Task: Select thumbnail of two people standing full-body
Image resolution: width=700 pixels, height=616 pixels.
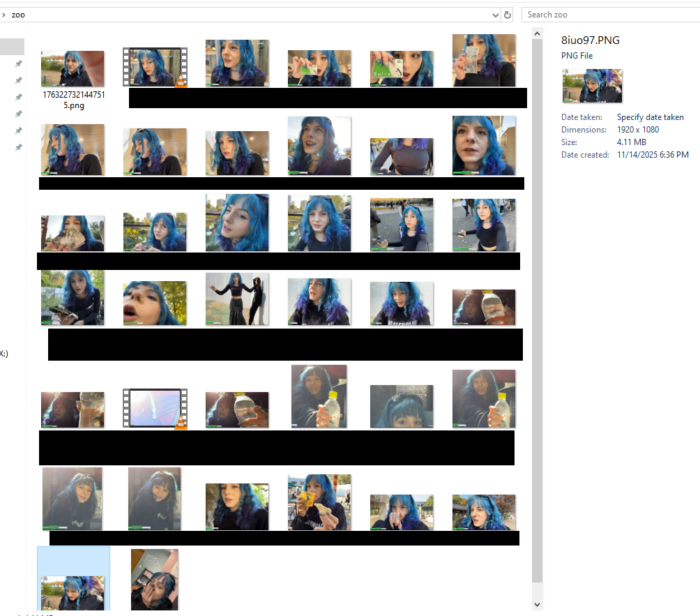Action: 237,299
